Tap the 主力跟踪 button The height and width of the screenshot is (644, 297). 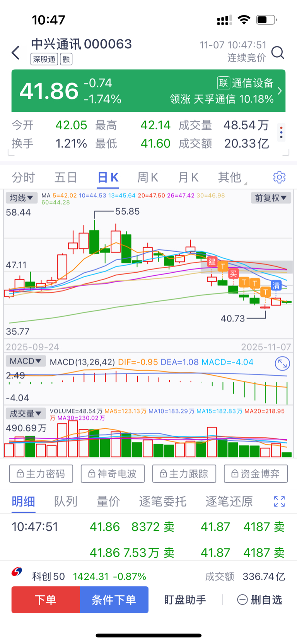tap(184, 474)
